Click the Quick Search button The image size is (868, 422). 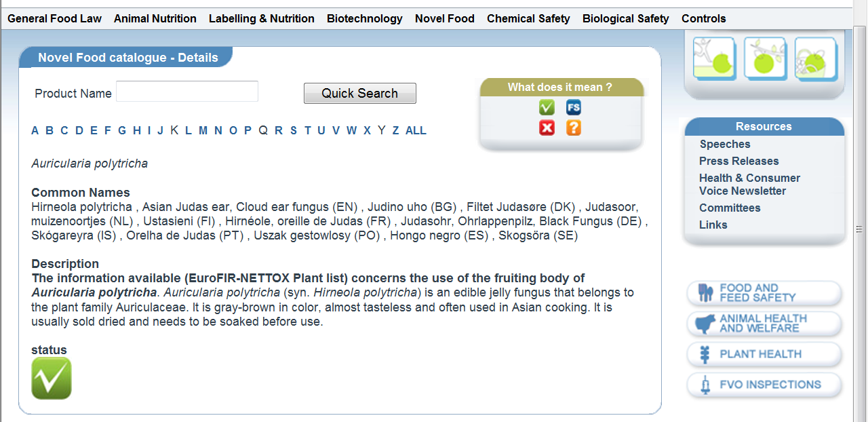point(360,94)
